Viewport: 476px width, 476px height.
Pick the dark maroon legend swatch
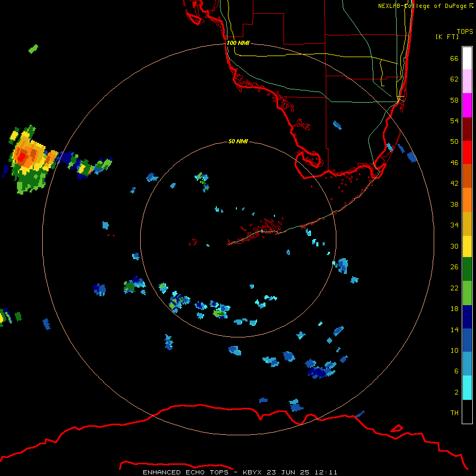click(467, 129)
